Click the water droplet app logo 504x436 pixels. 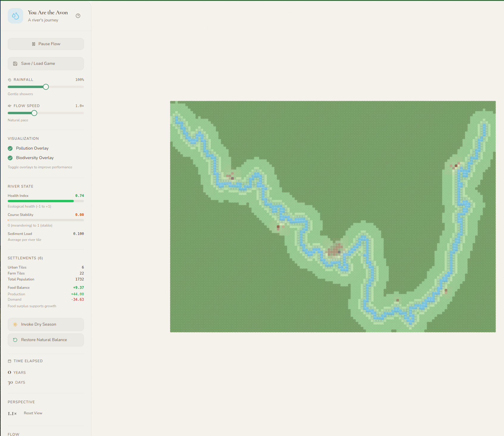point(15,16)
